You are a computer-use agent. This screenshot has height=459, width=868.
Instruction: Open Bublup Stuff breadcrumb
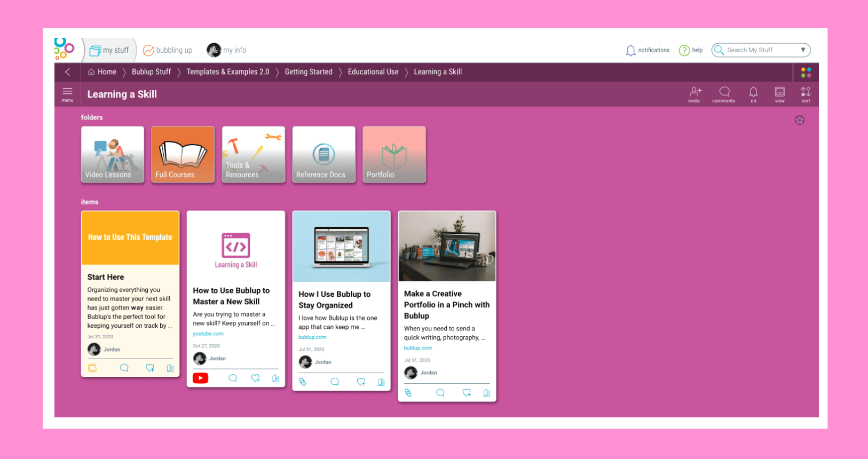click(151, 72)
